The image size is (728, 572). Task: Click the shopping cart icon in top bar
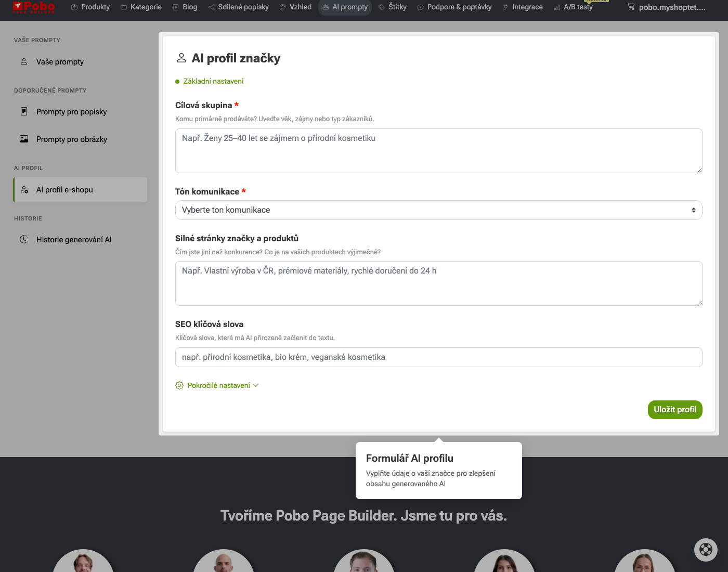[631, 7]
